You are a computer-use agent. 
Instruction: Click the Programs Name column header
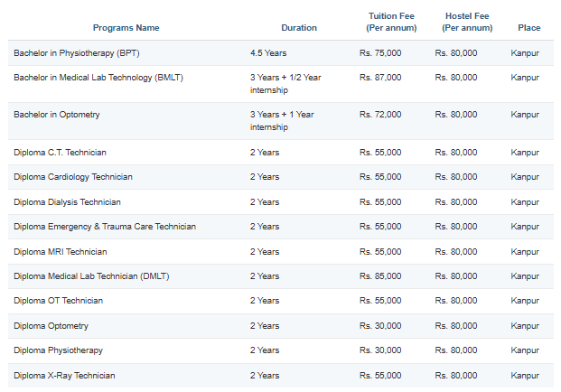coord(126,28)
